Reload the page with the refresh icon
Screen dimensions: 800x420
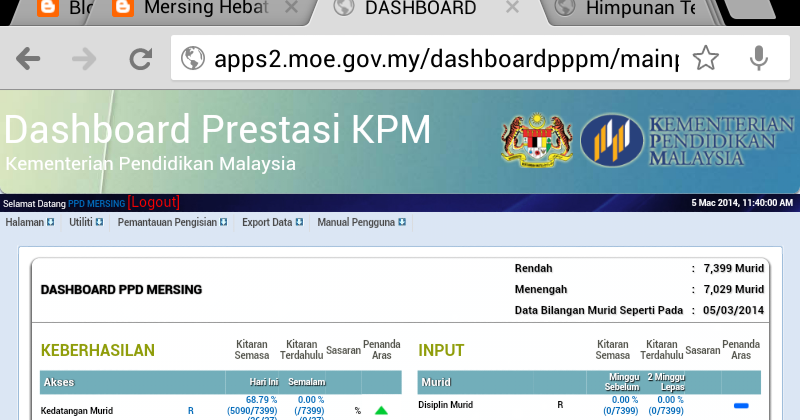click(x=140, y=59)
